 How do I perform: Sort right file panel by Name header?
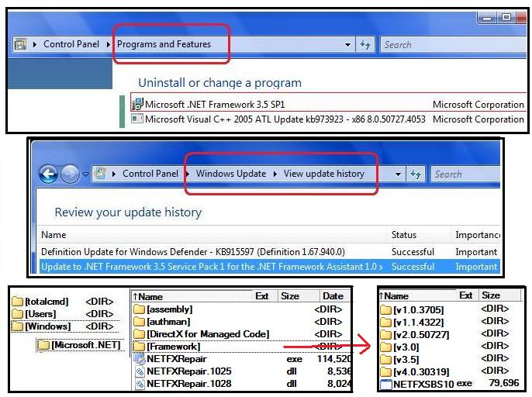[417, 296]
